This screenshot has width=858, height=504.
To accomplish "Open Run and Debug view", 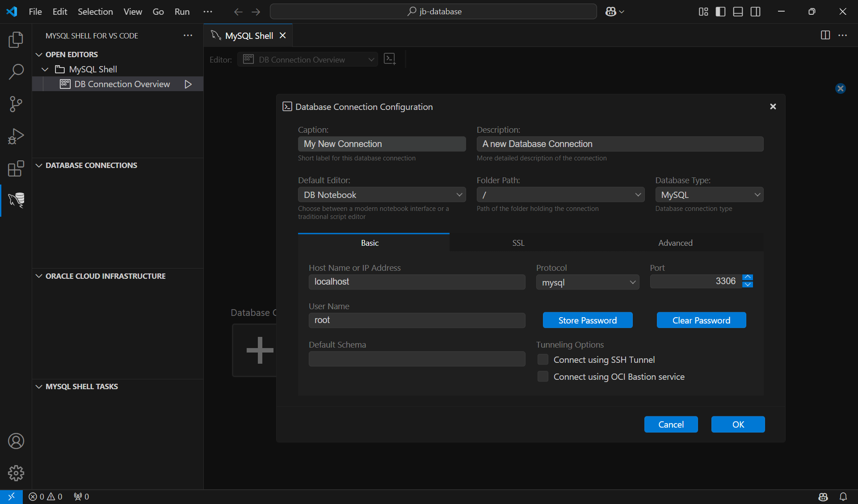I will click(16, 136).
